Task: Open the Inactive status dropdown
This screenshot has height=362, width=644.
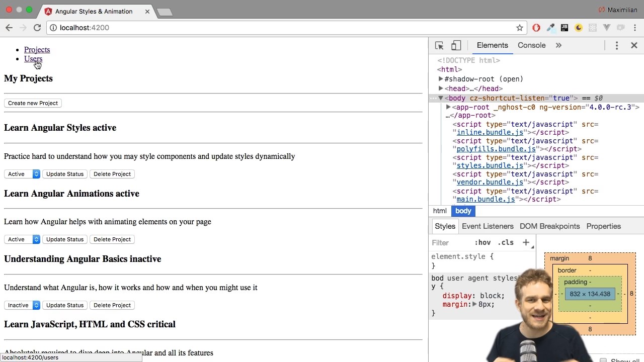Action: pyautogui.click(x=22, y=305)
